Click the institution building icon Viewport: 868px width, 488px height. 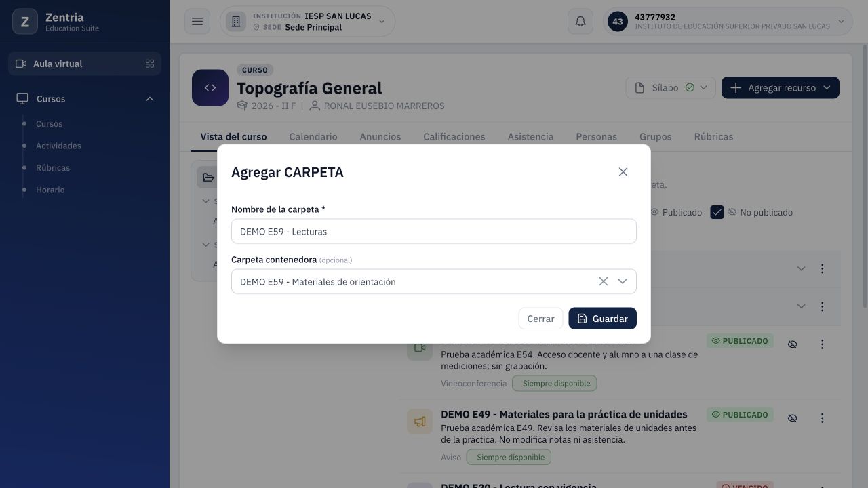click(236, 22)
